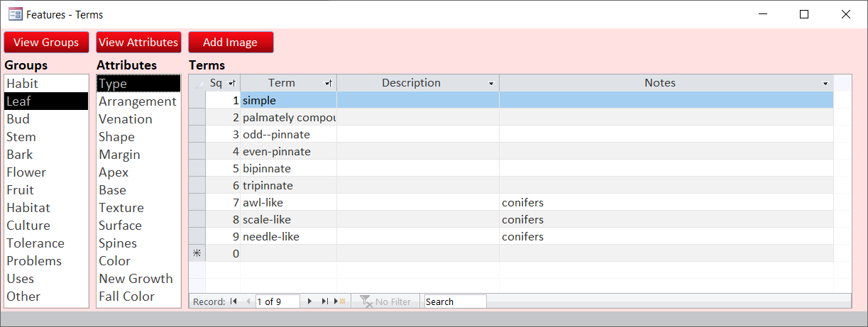Select Venation in the Attributes list

coord(126,119)
